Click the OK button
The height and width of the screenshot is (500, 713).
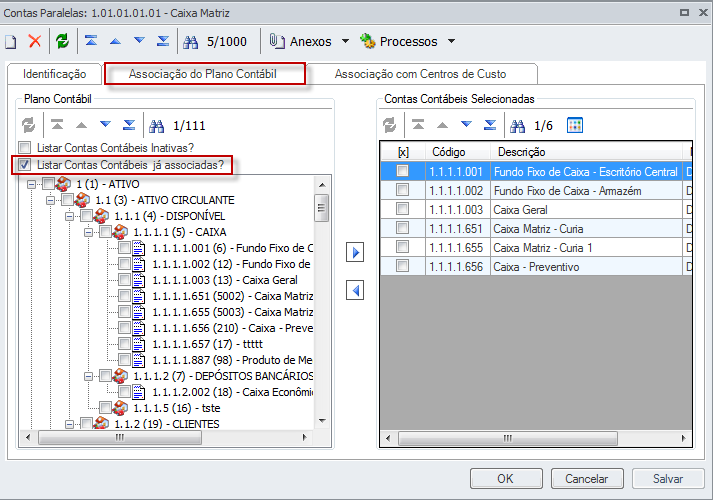click(506, 479)
